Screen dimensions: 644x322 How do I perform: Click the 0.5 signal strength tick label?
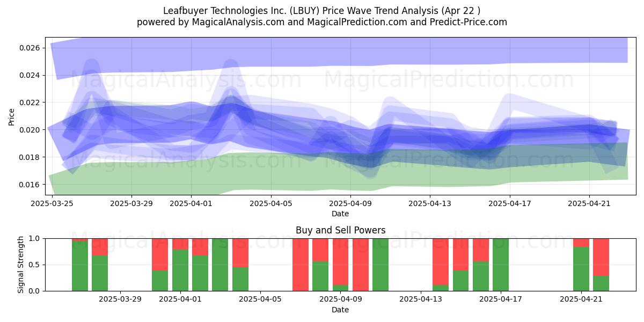(x=35, y=265)
